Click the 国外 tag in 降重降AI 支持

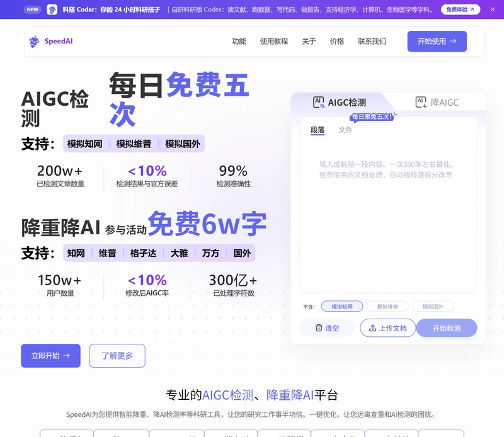(x=242, y=253)
